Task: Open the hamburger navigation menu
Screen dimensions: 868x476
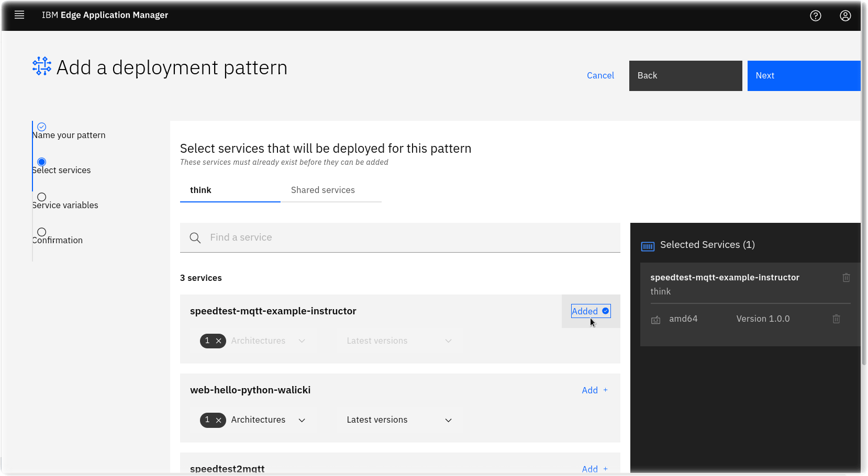Action: 19,15
